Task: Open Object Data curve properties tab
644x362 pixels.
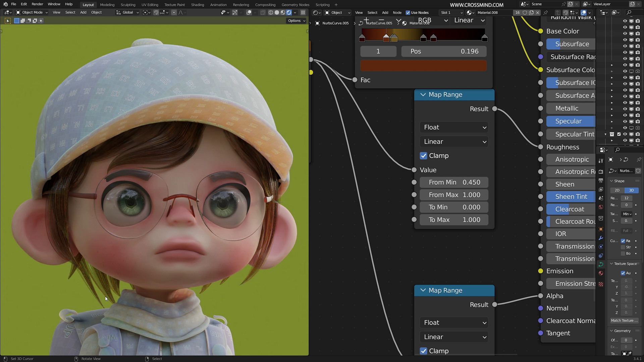Action: click(x=601, y=264)
